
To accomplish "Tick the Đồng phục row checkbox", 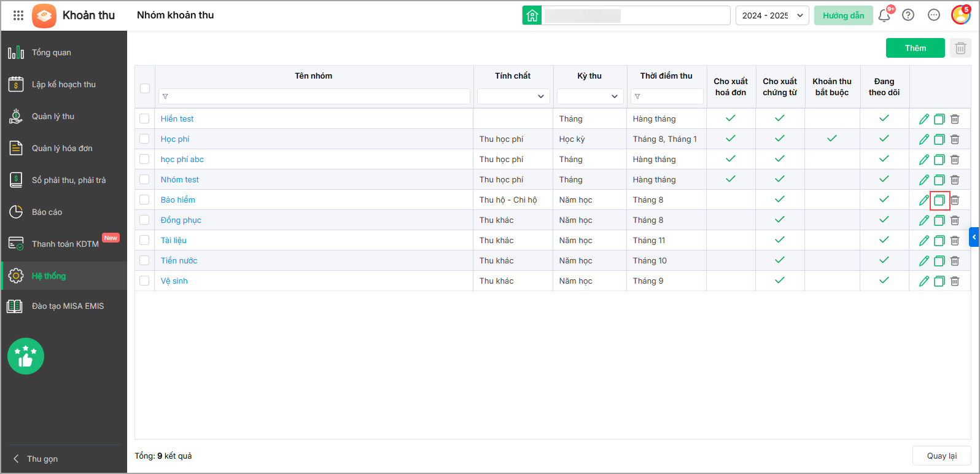I will (x=144, y=220).
